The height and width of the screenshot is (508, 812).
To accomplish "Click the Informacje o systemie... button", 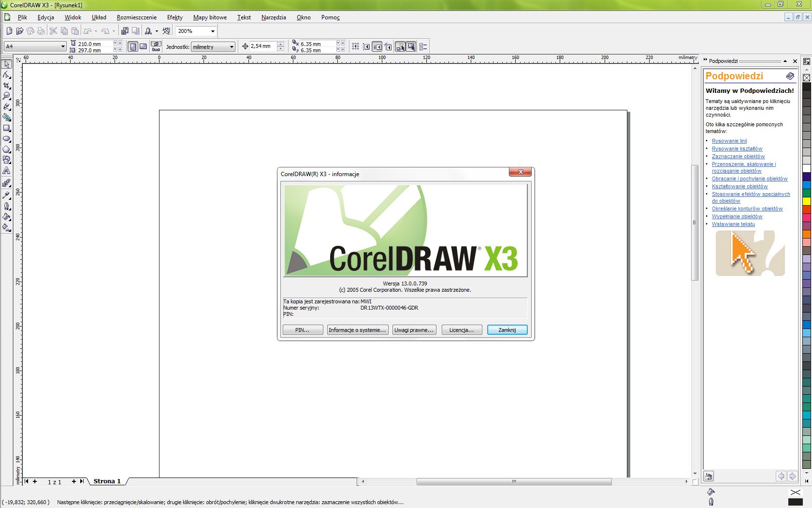I will [x=358, y=330].
